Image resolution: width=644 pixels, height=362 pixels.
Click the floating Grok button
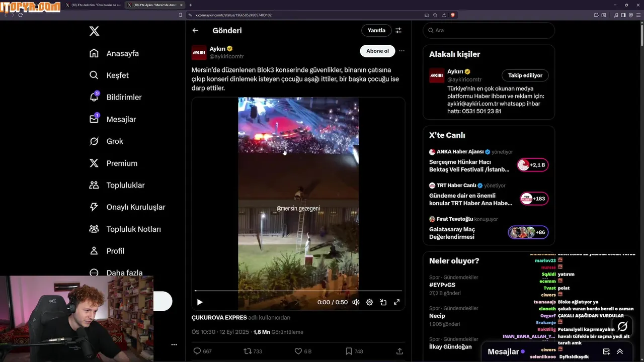622,326
